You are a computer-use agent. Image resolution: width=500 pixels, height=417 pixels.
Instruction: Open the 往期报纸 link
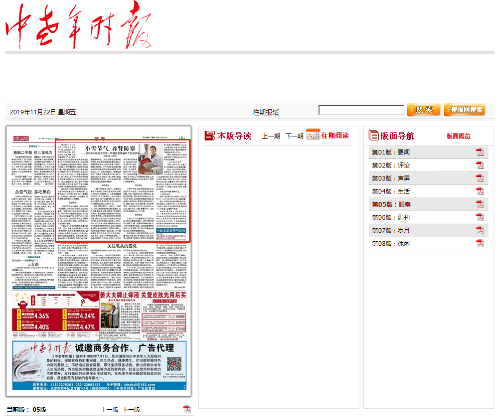(x=266, y=112)
